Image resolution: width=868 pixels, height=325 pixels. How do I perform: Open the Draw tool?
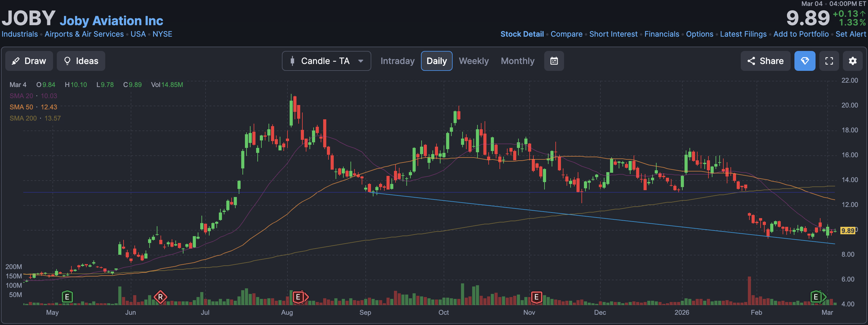tap(29, 61)
